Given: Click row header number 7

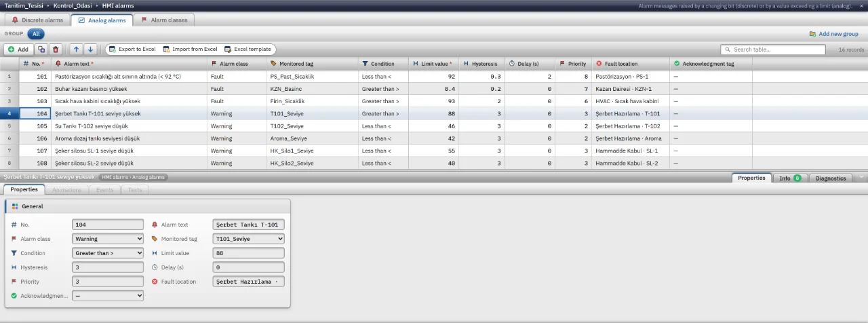Looking at the screenshot, I should pos(9,151).
